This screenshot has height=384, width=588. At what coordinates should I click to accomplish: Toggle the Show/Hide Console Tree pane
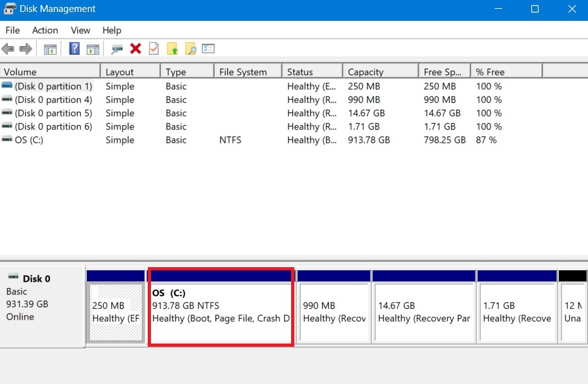(x=50, y=49)
